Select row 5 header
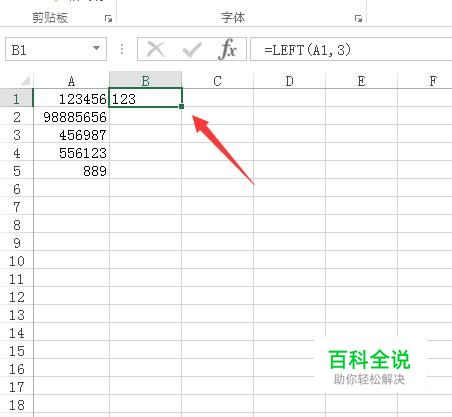Screen dimensions: 452x417 (17, 170)
